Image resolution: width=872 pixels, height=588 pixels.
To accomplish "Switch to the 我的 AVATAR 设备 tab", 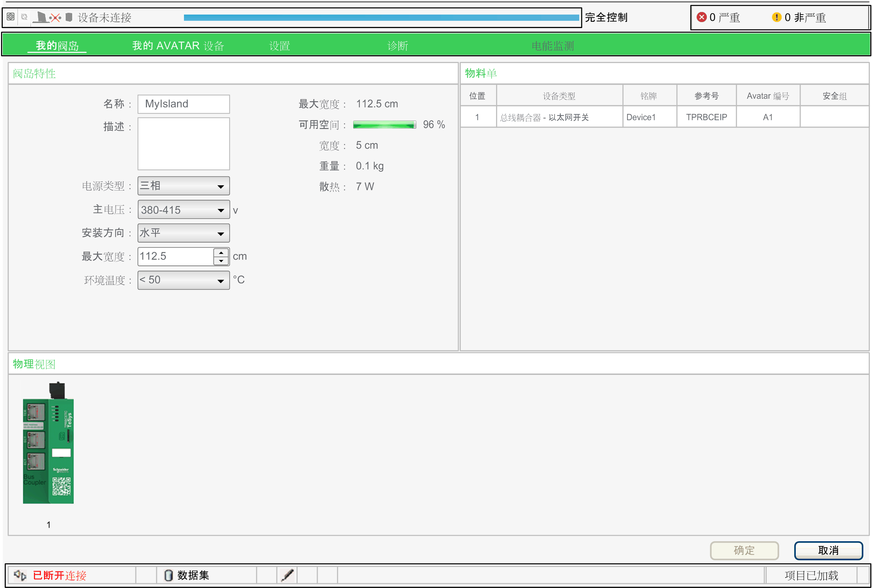I will (178, 46).
